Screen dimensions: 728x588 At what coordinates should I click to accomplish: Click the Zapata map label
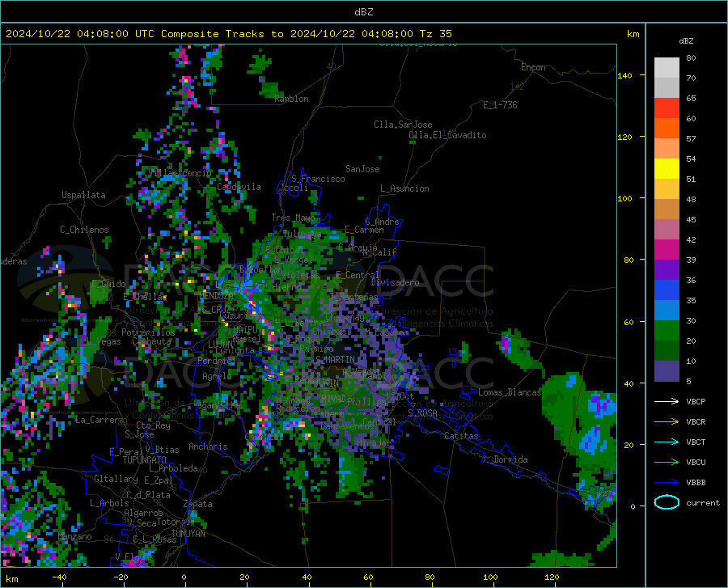pyautogui.click(x=198, y=504)
